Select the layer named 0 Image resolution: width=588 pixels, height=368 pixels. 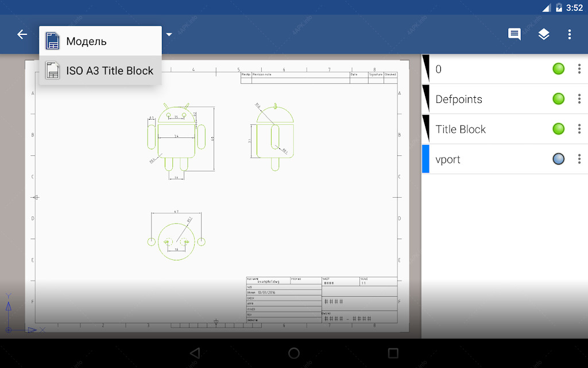click(x=438, y=69)
